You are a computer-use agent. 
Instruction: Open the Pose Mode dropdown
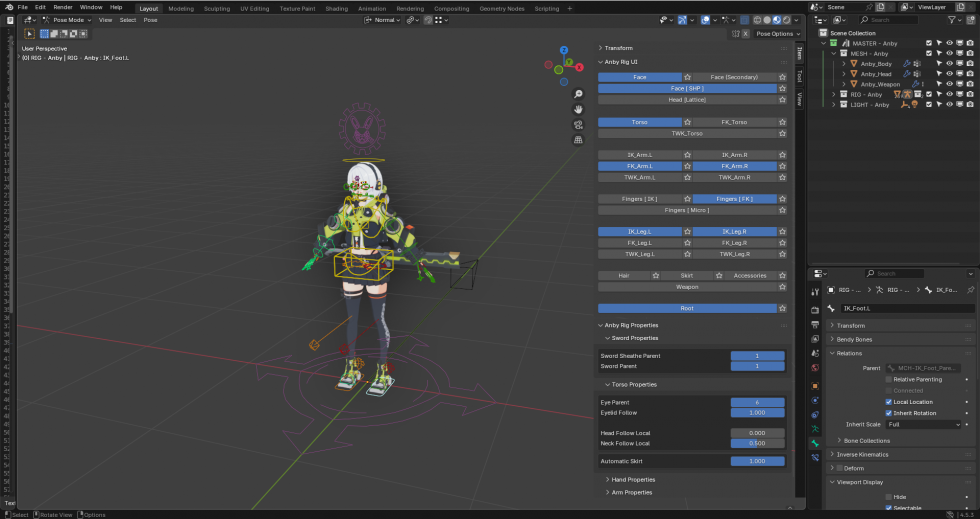68,20
